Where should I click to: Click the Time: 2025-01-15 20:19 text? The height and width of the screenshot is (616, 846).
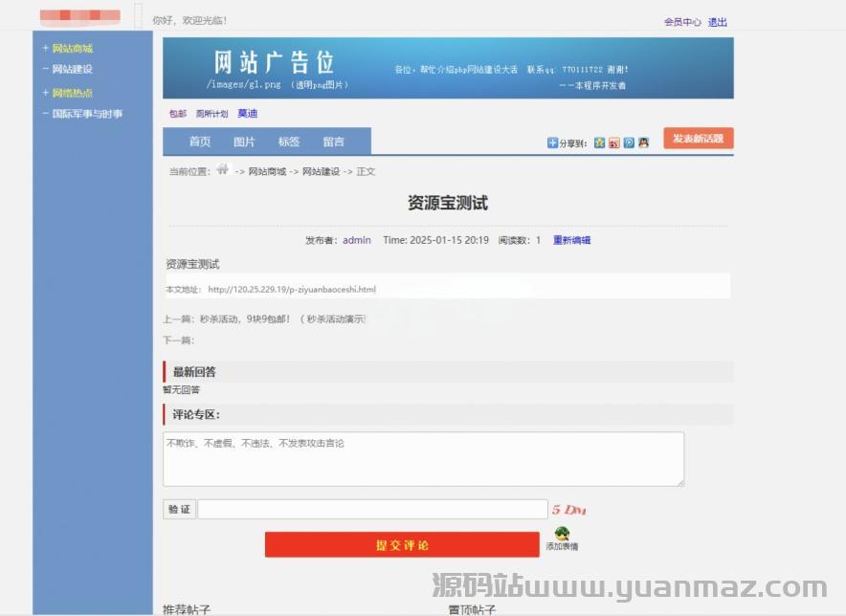436,240
